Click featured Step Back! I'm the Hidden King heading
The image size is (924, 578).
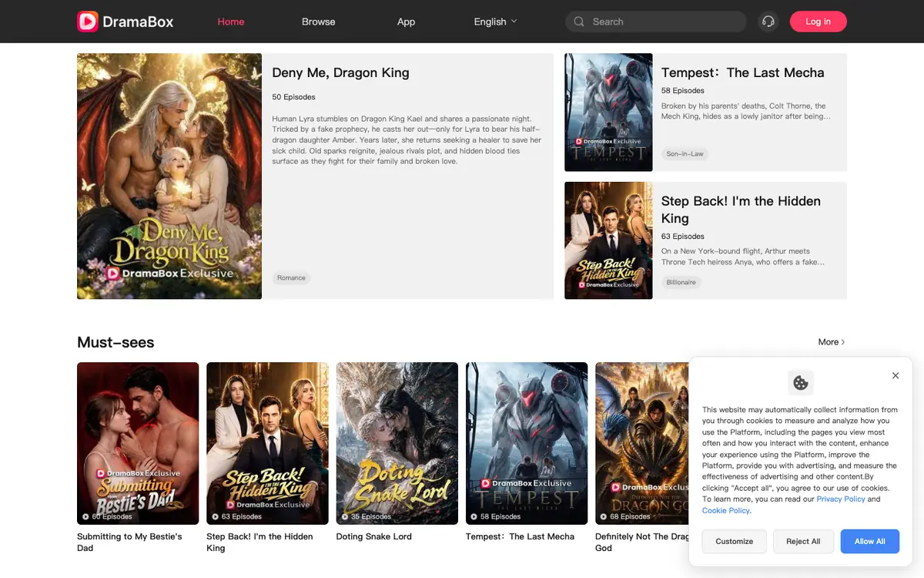coord(741,210)
